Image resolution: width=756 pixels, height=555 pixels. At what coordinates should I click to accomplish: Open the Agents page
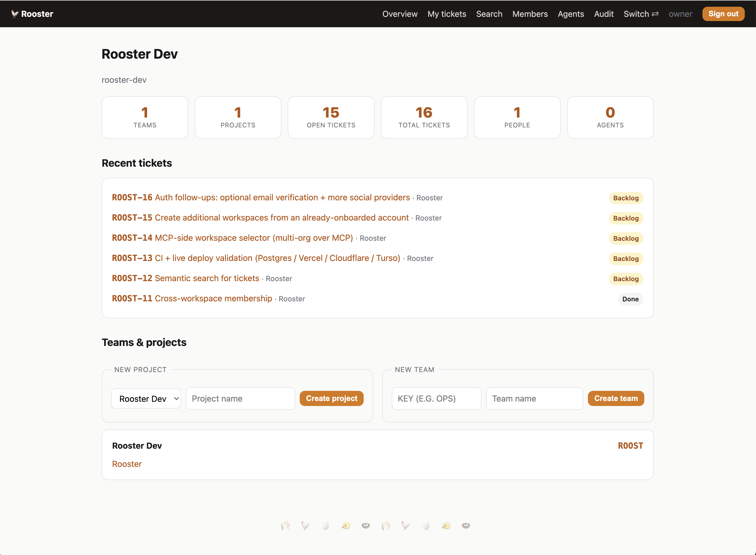571,14
